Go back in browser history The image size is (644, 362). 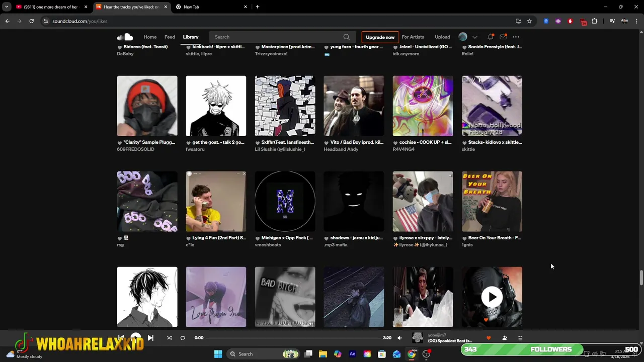point(7,21)
